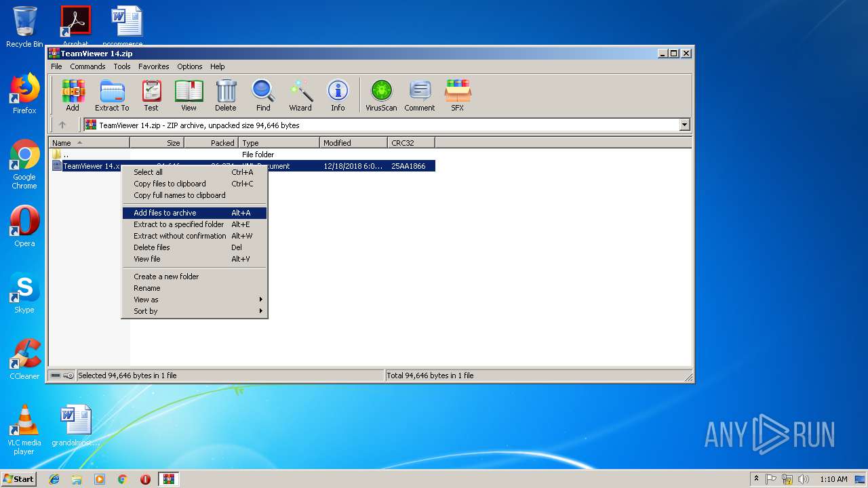The height and width of the screenshot is (488, 868).
Task: Open Internet Explorer from the taskbar
Action: tap(54, 479)
